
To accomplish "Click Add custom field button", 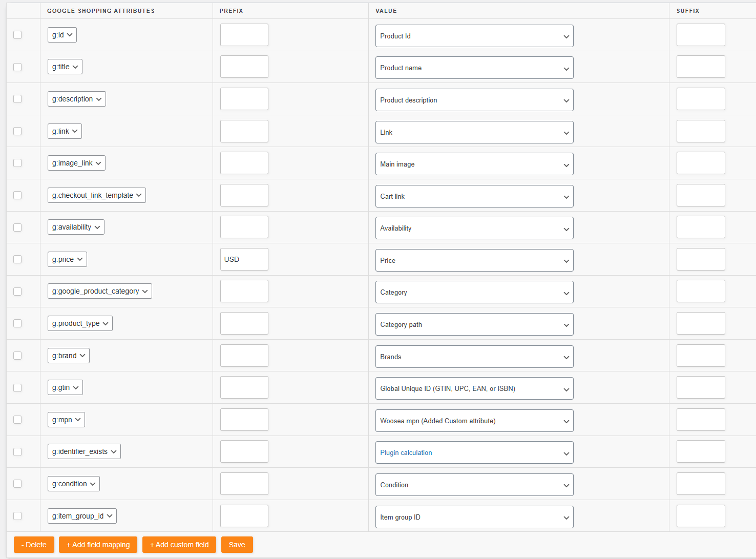I will tap(179, 545).
